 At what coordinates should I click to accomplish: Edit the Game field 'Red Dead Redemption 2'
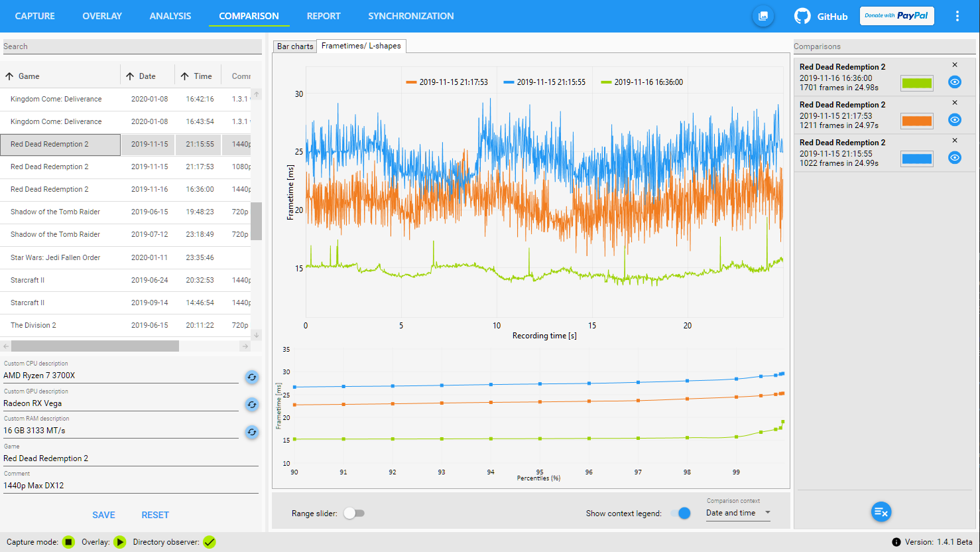[131, 458]
